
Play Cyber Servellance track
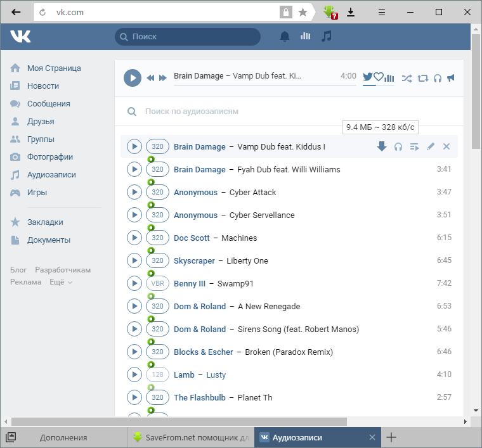coord(134,215)
